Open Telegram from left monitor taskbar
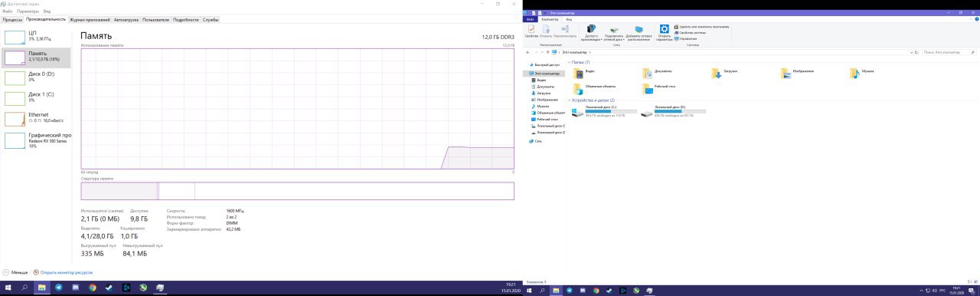This screenshot has width=980, height=296. point(59,288)
